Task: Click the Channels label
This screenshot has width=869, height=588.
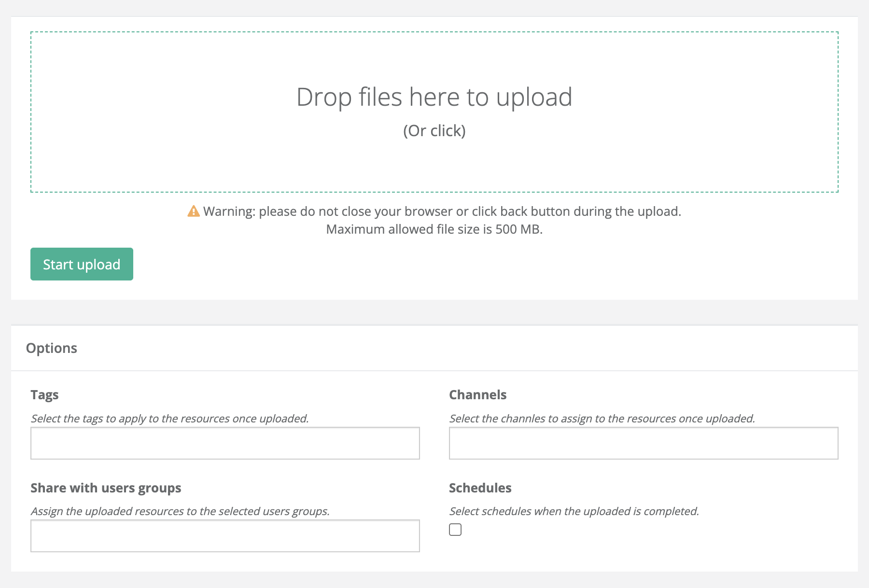Action: [x=477, y=395]
